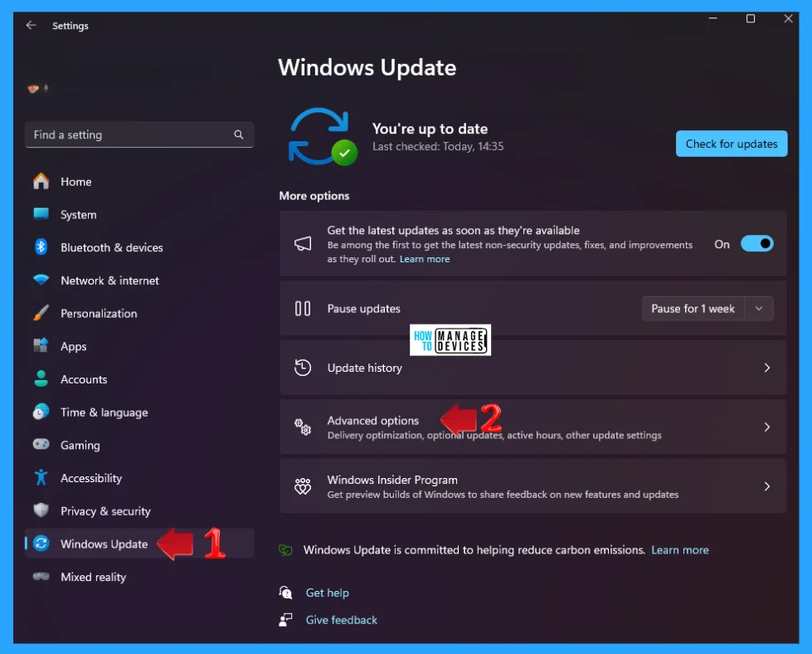Click the megaphone icon for latest updates
Image resolution: width=812 pixels, height=654 pixels.
(303, 243)
